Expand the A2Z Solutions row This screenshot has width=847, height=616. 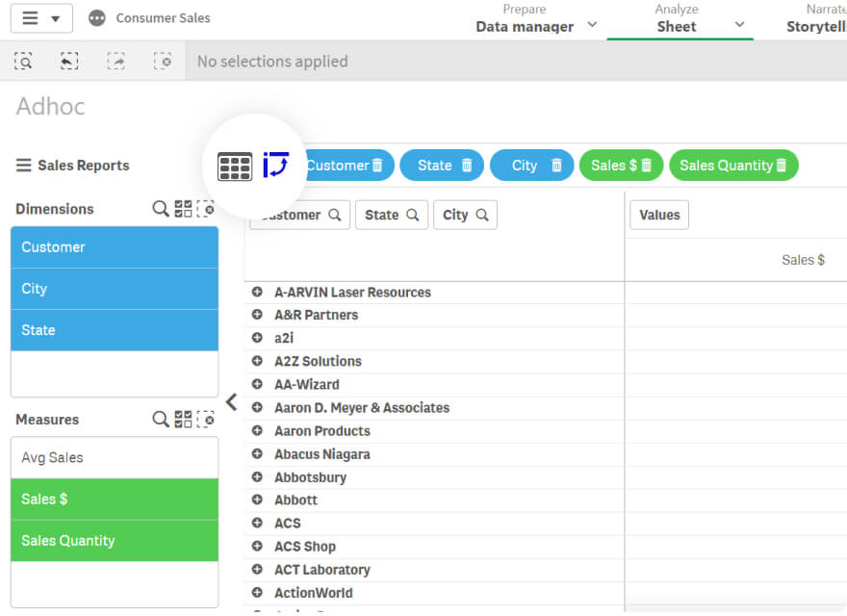257,361
